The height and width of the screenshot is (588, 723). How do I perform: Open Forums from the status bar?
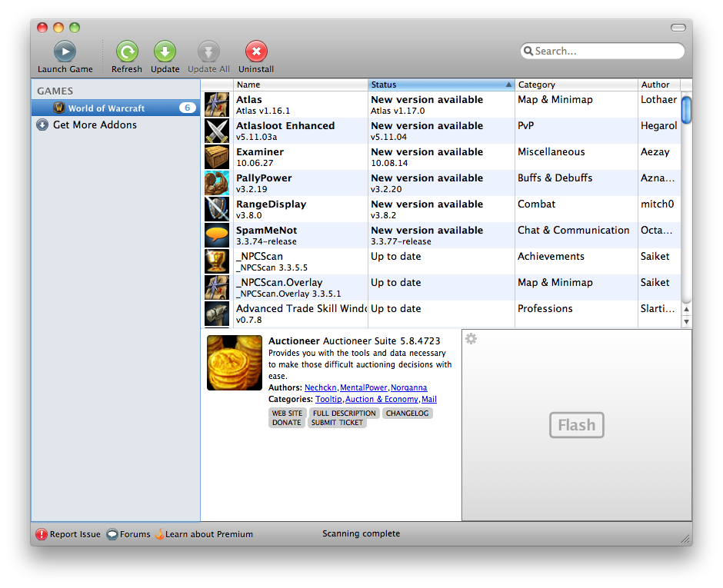[x=135, y=534]
